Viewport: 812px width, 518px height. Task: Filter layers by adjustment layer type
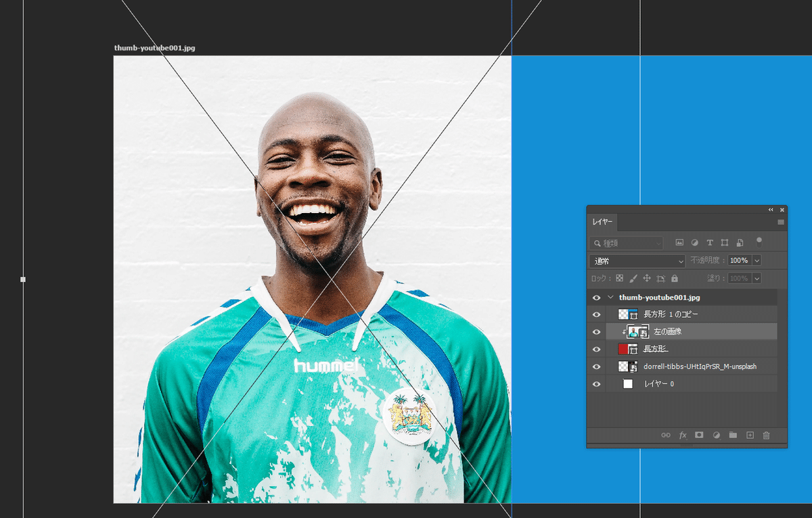[694, 242]
